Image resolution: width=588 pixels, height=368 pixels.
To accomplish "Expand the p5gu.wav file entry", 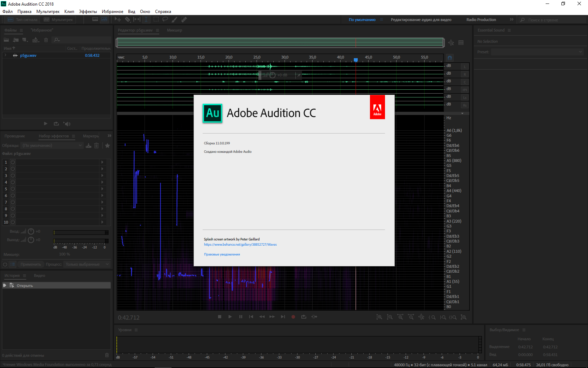I will click(x=6, y=55).
